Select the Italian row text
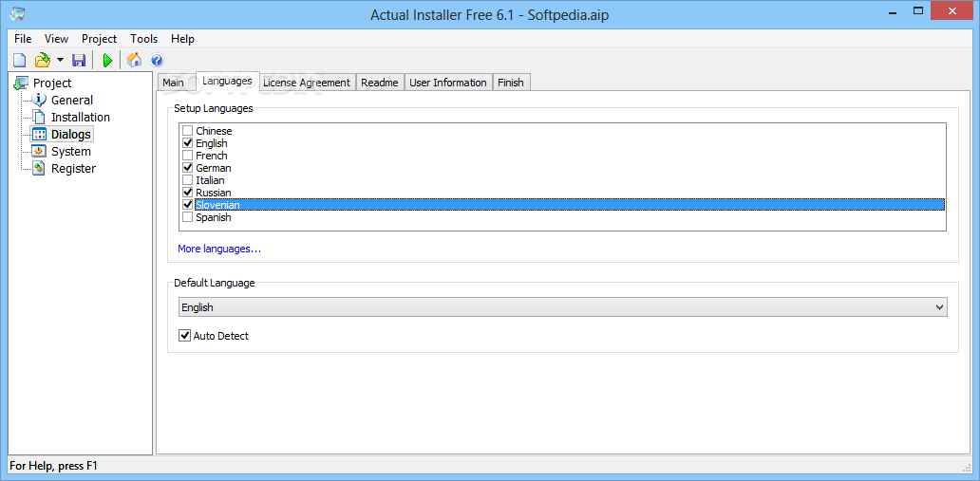The width and height of the screenshot is (980, 481). [x=210, y=180]
